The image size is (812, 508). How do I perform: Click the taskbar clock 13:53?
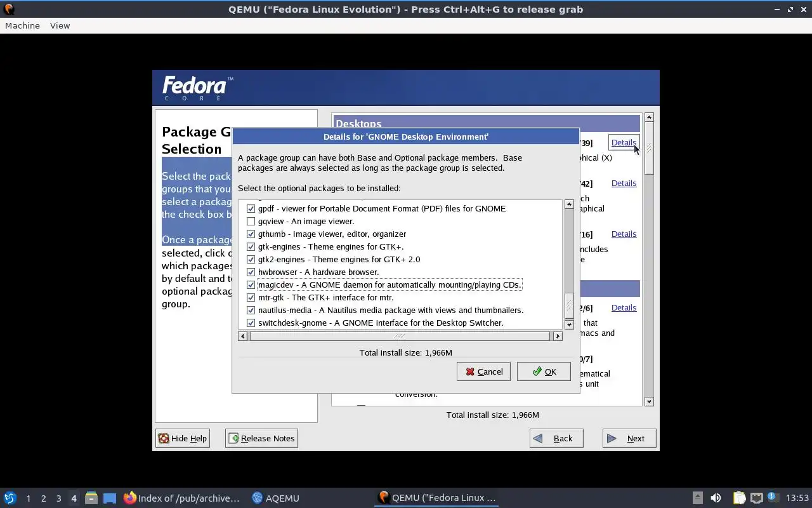(797, 498)
